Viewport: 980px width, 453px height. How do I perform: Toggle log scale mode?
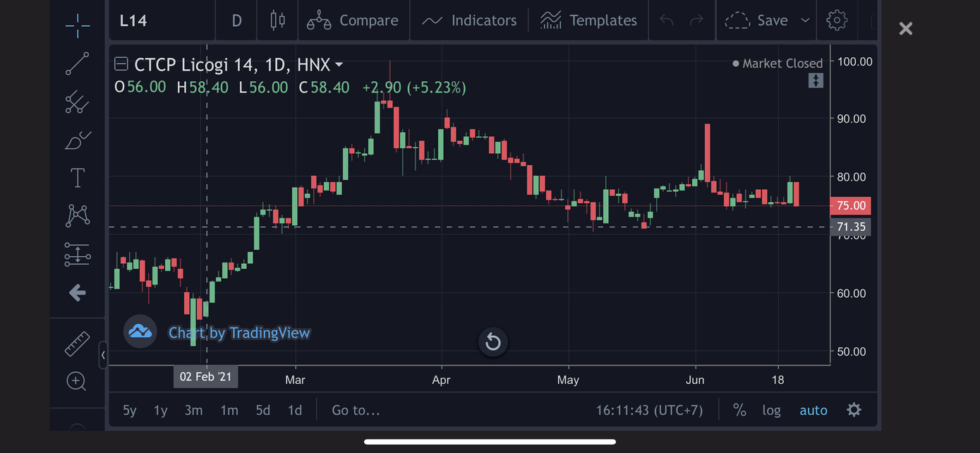pos(771,410)
